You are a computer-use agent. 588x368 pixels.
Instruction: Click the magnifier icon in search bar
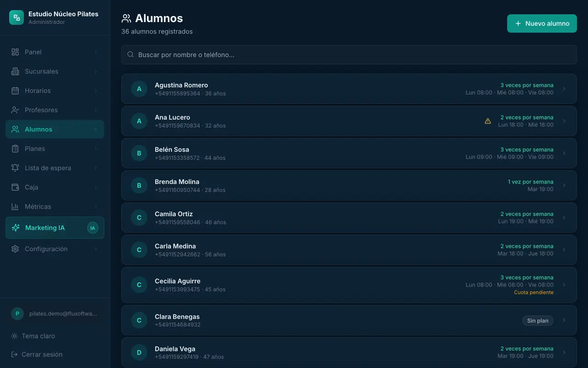[130, 55]
